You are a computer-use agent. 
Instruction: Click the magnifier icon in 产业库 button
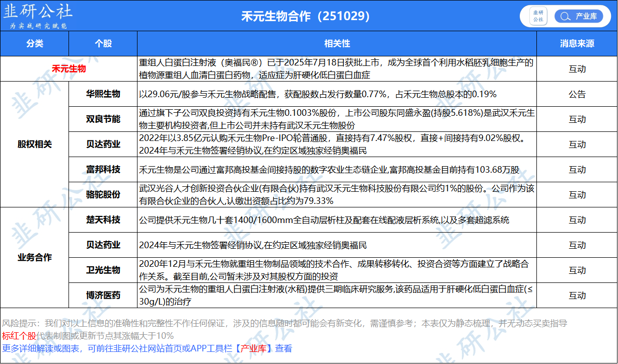coord(565,16)
